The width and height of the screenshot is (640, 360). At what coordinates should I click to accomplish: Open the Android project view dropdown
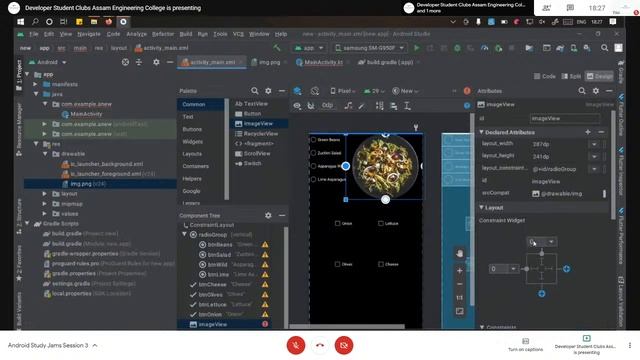[x=48, y=62]
